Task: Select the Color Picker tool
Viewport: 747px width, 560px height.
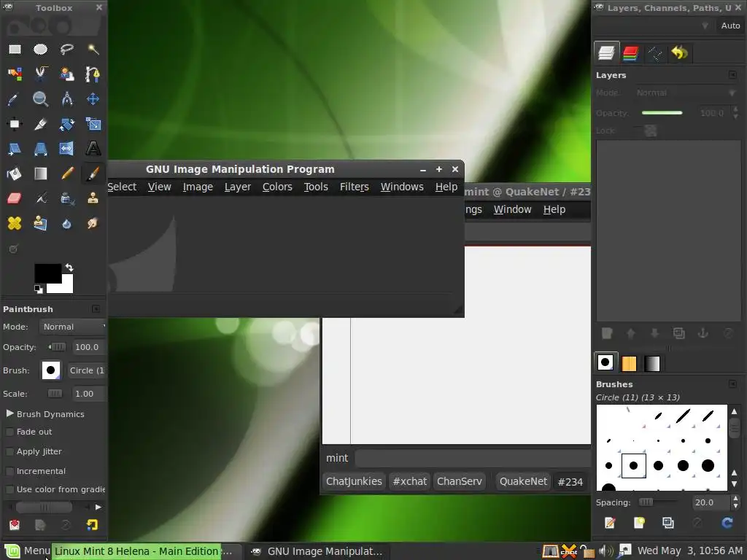Action: (15, 99)
